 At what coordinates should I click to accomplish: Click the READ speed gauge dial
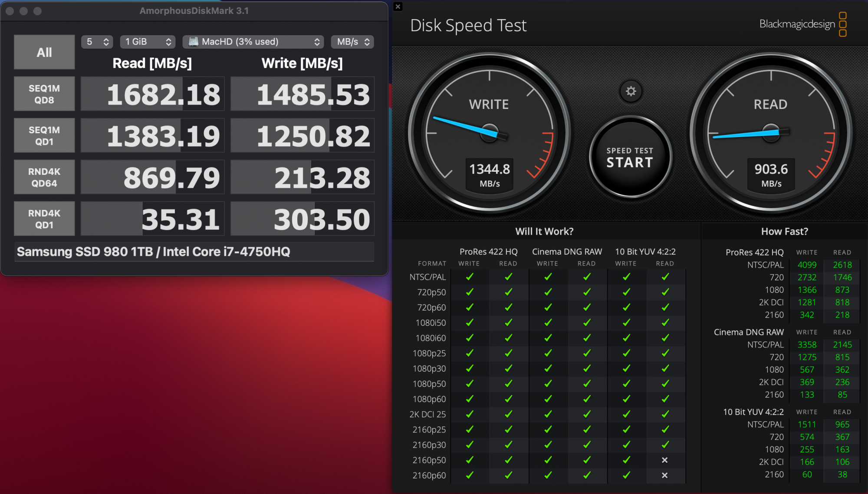(771, 132)
